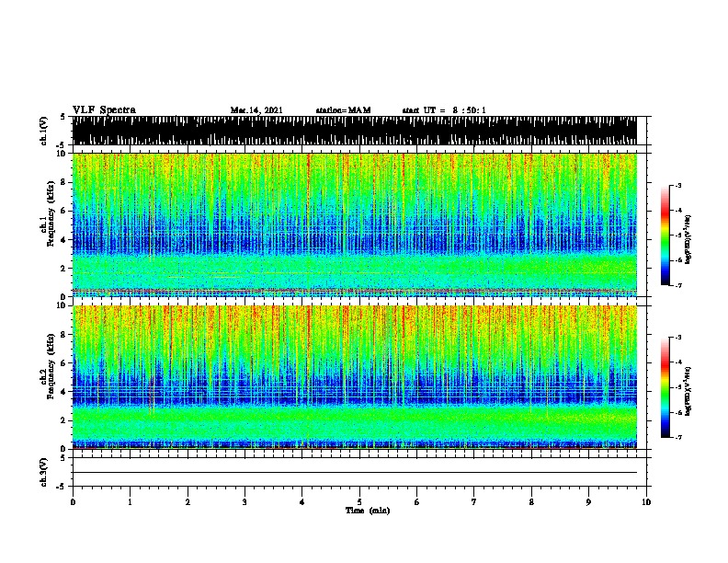Click inside the ch.2 spectrogram plot
728x563 pixels.
(355, 377)
